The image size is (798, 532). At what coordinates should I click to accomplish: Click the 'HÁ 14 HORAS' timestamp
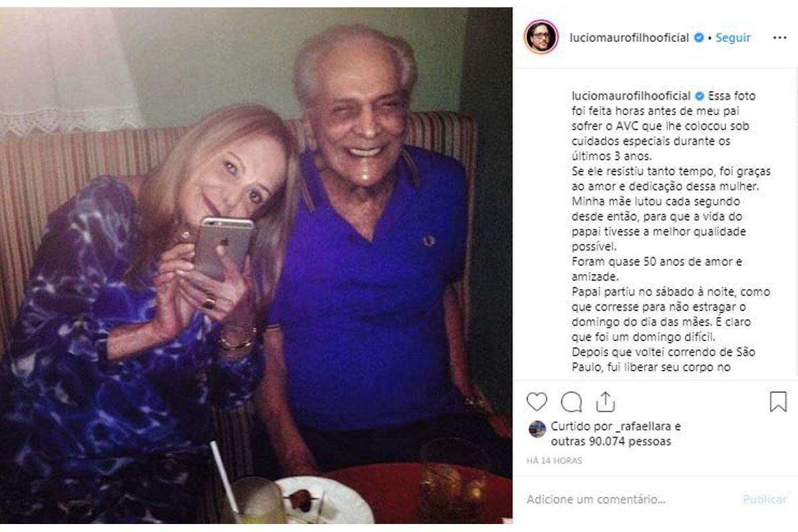554,460
